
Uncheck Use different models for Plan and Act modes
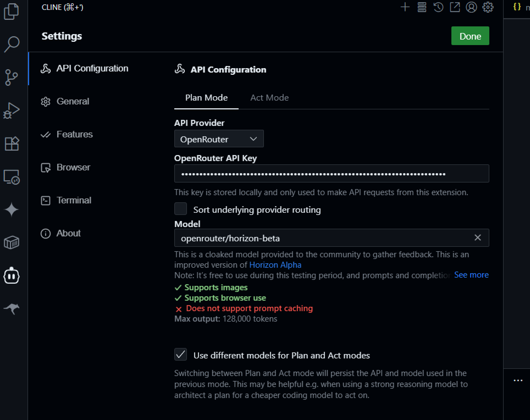pos(181,355)
